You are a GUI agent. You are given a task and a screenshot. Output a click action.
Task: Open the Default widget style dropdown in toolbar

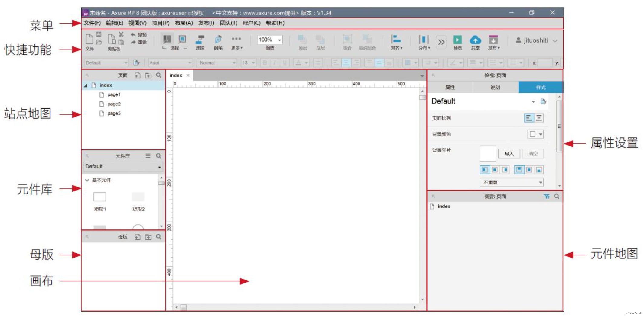(x=106, y=63)
